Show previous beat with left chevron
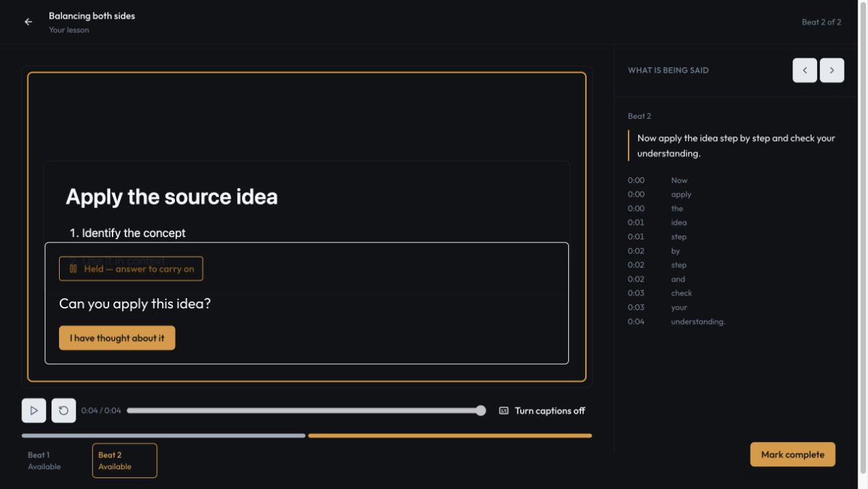The width and height of the screenshot is (868, 489). click(x=805, y=70)
